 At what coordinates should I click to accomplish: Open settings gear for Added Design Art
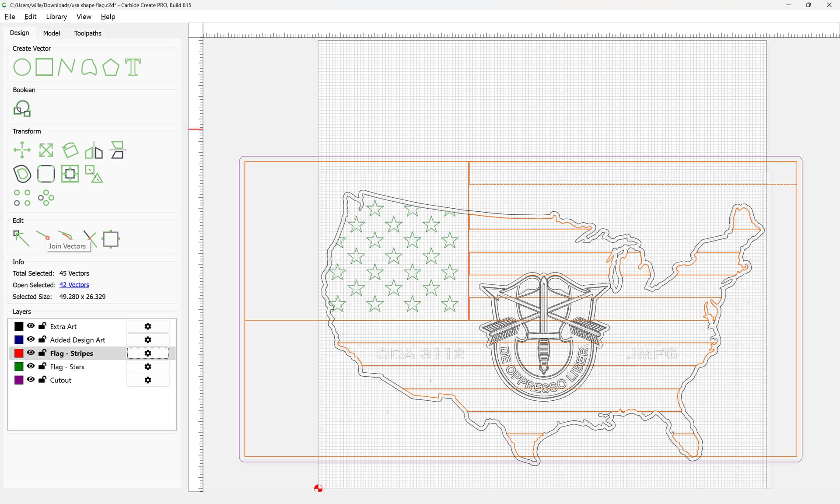click(148, 340)
